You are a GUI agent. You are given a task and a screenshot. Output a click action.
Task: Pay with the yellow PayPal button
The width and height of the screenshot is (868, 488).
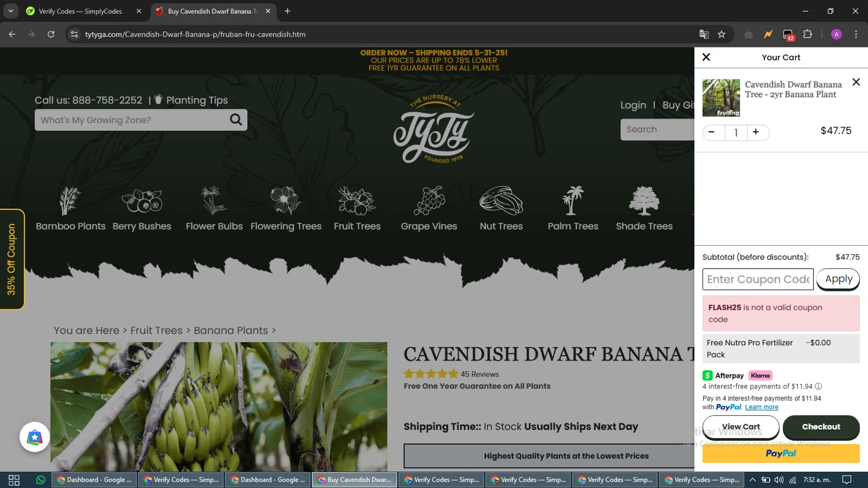(781, 453)
